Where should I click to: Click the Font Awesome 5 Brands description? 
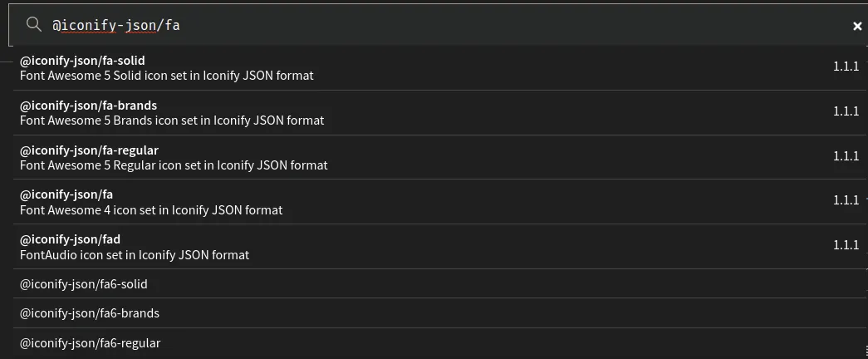click(x=172, y=120)
